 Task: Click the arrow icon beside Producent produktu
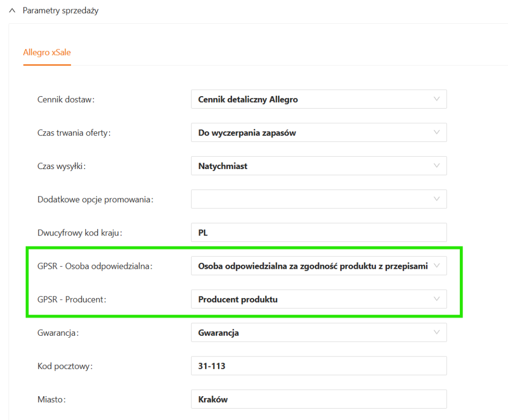[x=437, y=299]
